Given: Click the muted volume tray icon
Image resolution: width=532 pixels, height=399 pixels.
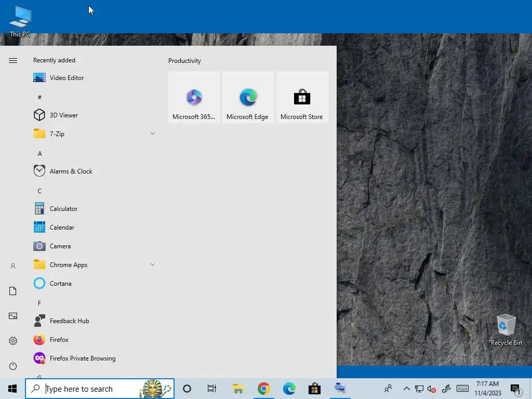Looking at the screenshot, I should 432,389.
